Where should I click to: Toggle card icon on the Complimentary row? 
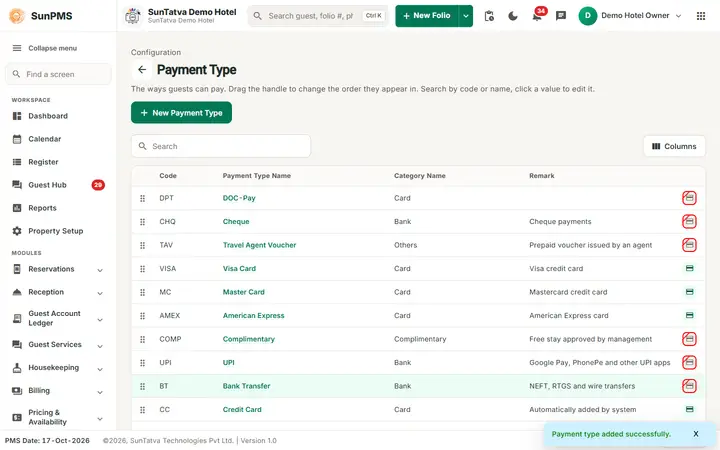tap(689, 339)
